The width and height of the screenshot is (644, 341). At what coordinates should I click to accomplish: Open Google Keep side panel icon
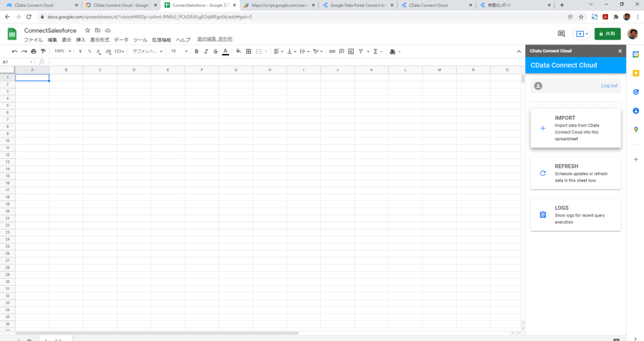click(635, 73)
